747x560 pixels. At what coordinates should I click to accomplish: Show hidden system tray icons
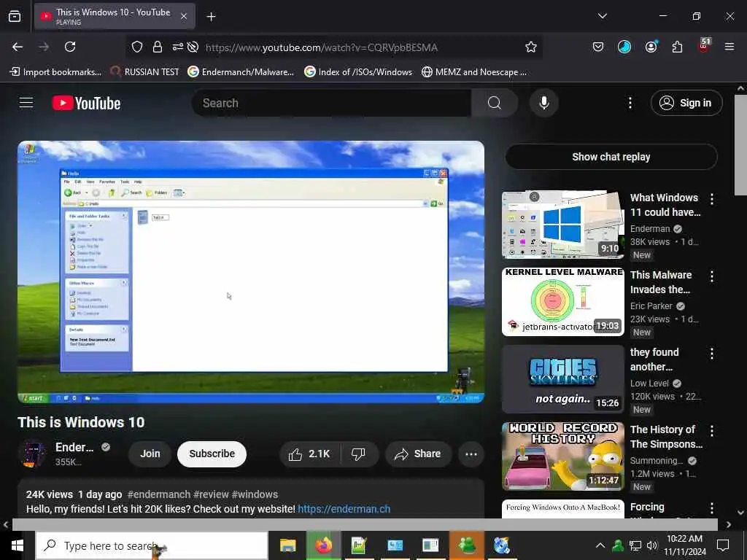(600, 545)
